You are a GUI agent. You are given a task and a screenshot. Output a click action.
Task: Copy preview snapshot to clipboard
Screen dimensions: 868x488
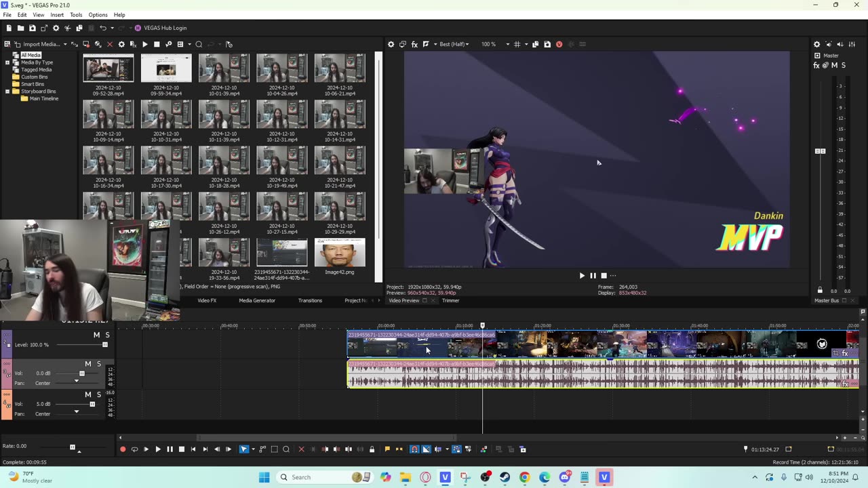535,44
